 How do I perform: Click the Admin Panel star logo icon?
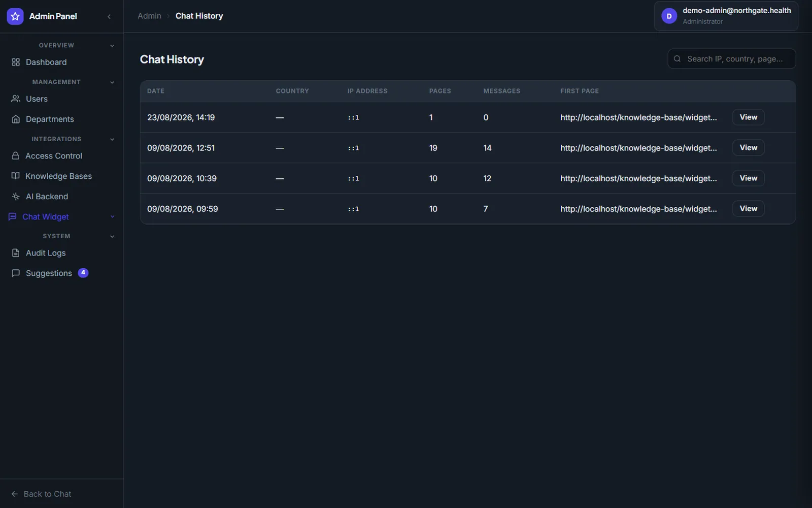[15, 16]
